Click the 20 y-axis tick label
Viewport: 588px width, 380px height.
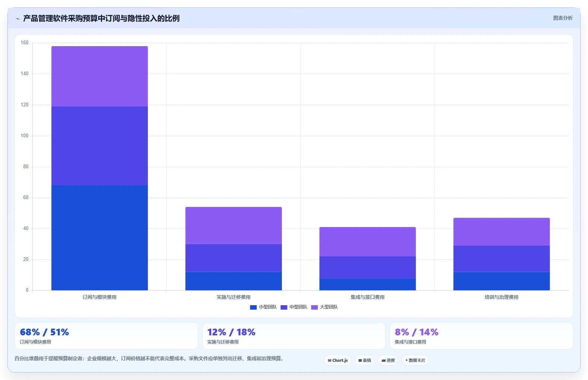coord(26,259)
